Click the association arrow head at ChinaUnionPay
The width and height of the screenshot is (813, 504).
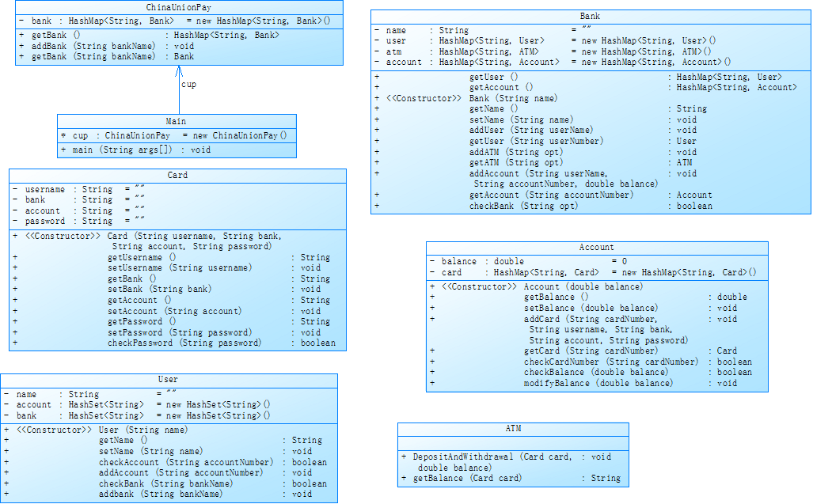coord(179,71)
